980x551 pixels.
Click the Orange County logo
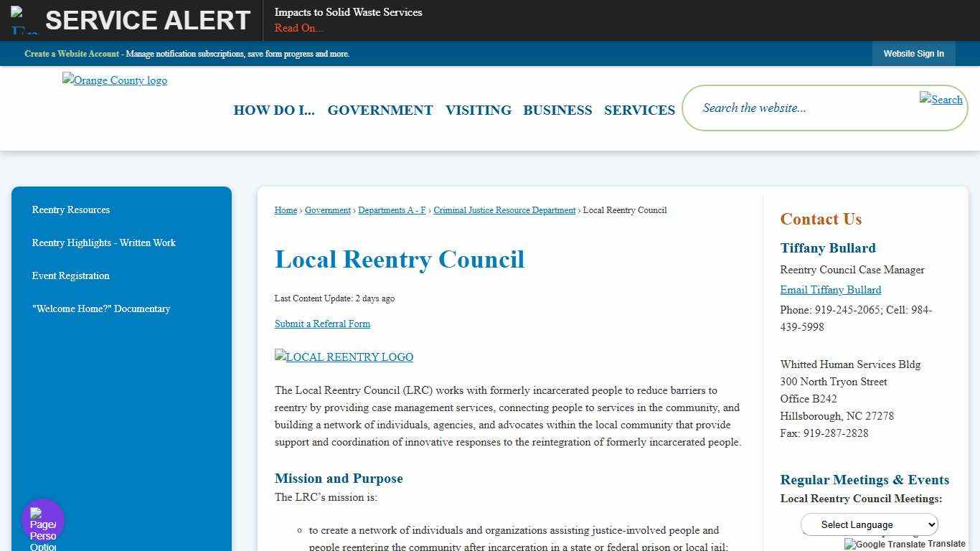tap(114, 80)
